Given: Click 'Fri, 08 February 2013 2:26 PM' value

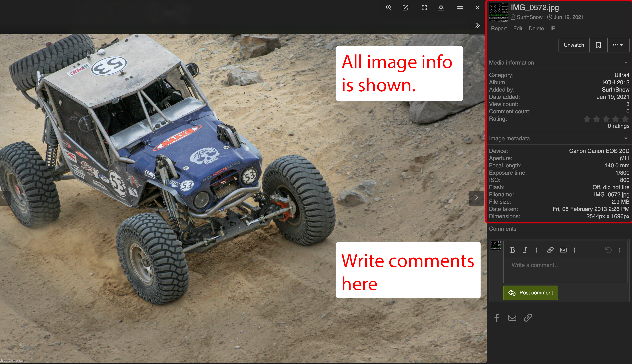Looking at the screenshot, I should coord(591,209).
